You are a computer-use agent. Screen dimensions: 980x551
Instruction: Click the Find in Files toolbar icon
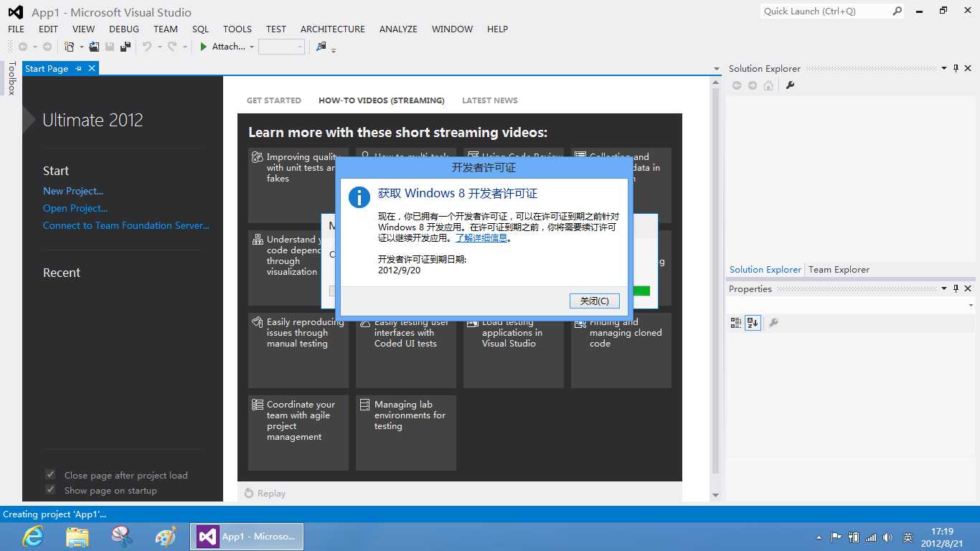coord(321,47)
